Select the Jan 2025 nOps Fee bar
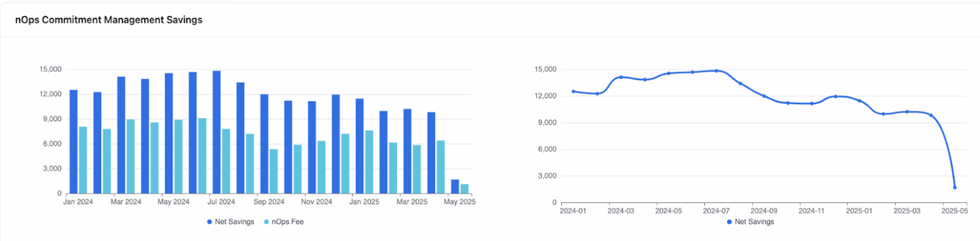This screenshot has height=241, width=980. click(369, 162)
